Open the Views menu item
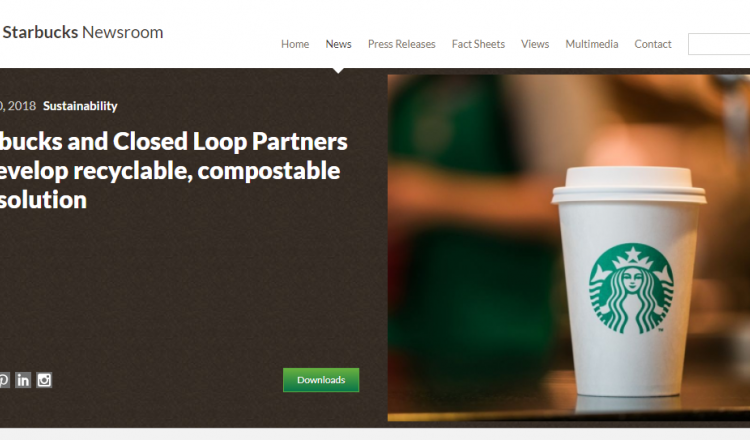Screen dimensions: 750x440 (535, 44)
